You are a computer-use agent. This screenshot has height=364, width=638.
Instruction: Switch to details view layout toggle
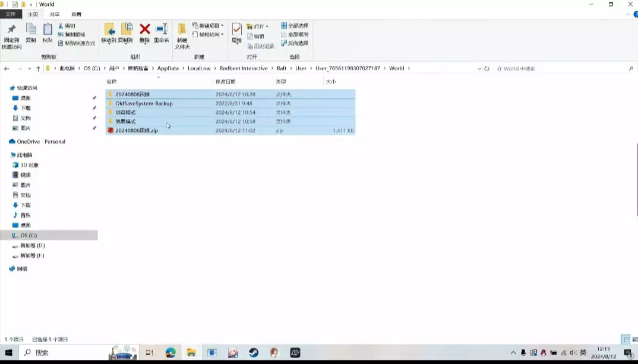click(x=626, y=339)
